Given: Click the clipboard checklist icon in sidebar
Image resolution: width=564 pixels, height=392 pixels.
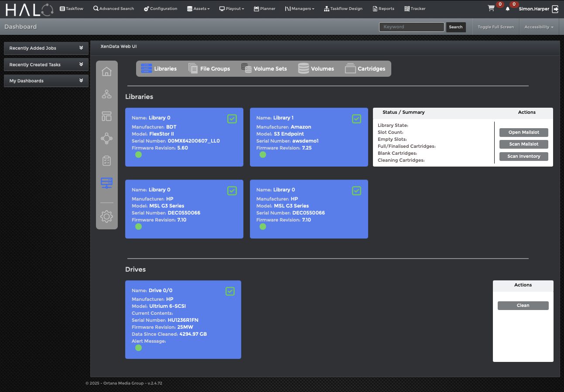Looking at the screenshot, I should (106, 161).
